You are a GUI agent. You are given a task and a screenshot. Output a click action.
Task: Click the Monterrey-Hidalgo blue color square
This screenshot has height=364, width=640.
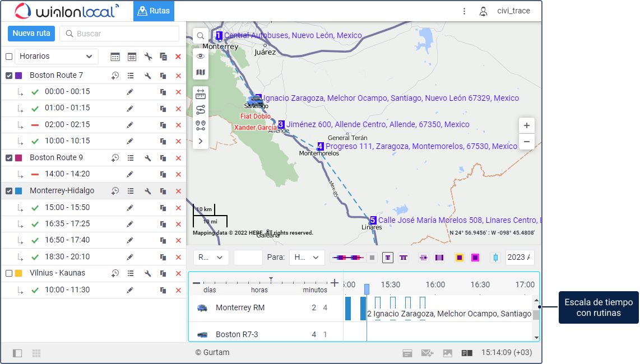click(x=18, y=191)
